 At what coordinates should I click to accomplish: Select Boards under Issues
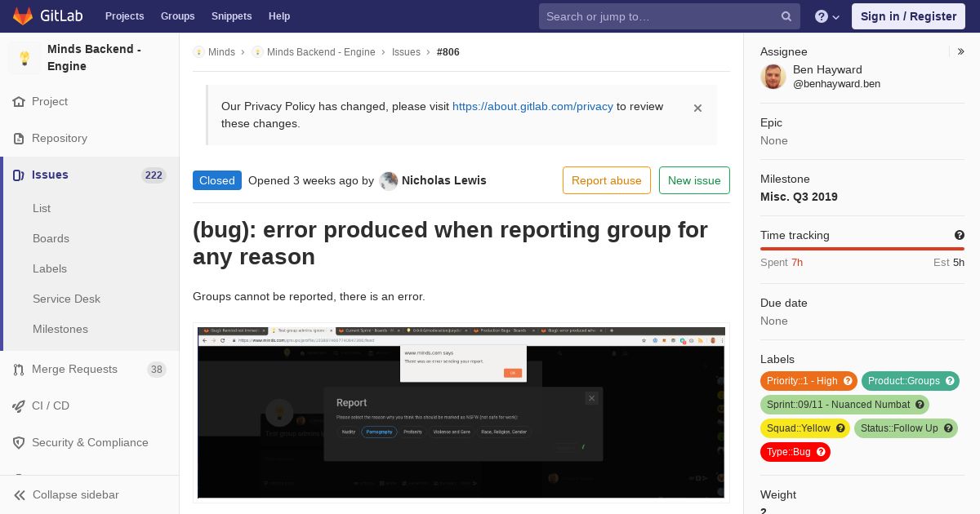coord(51,238)
